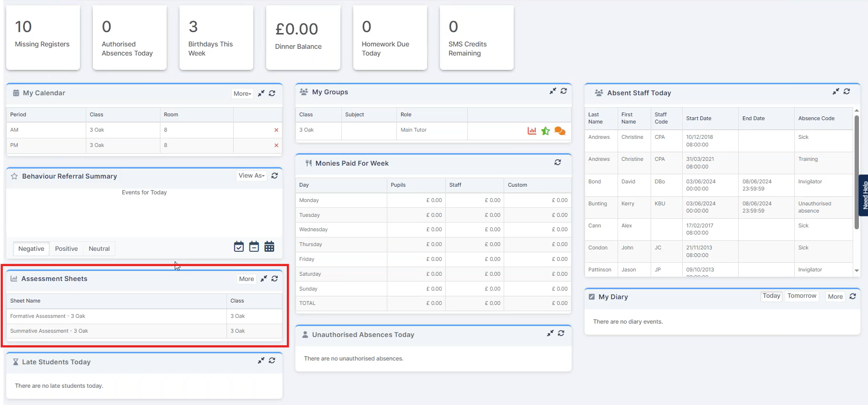Screen dimensions: 868x405
Task: Collapse the Absent Staff Today panel
Action: (835, 91)
